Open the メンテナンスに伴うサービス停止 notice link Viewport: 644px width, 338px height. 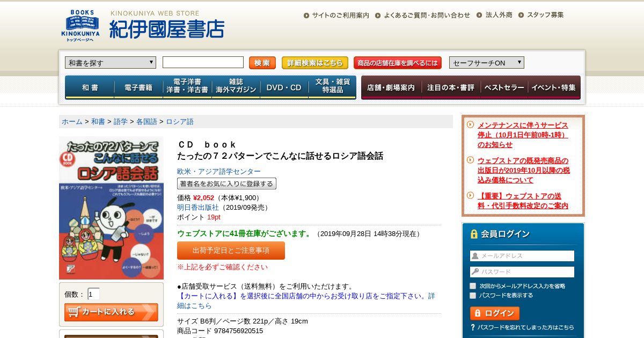click(x=523, y=135)
